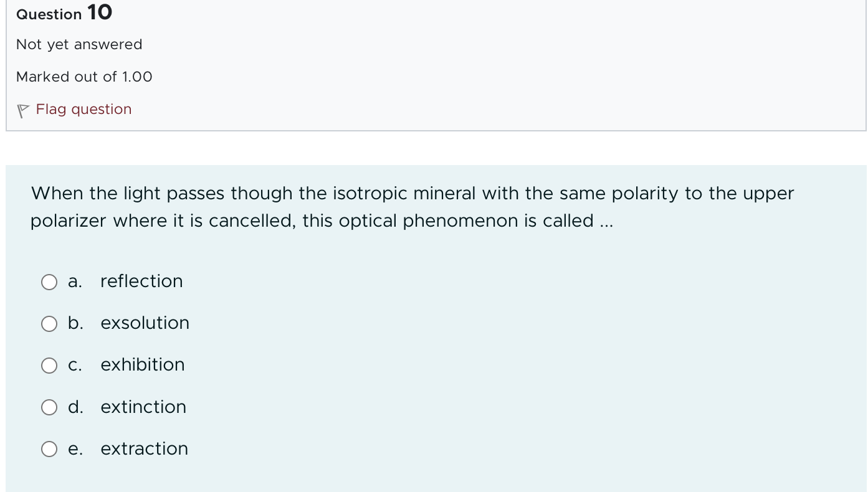Click the Question 10 heading
Viewport: 868px width, 492px height.
(64, 12)
